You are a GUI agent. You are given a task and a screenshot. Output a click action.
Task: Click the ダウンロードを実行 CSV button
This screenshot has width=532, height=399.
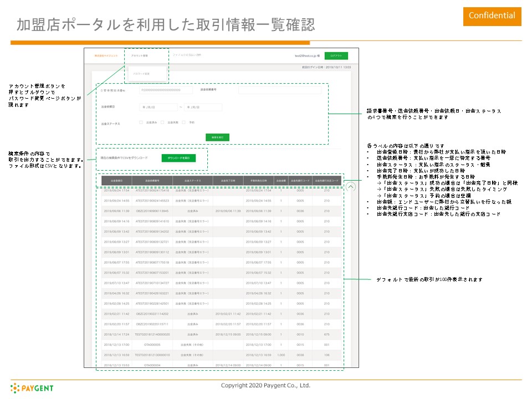178,158
